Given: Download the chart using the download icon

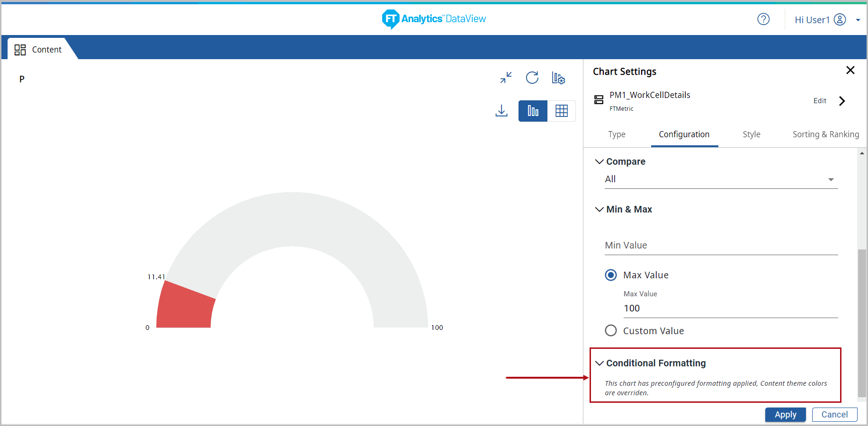Looking at the screenshot, I should (501, 111).
